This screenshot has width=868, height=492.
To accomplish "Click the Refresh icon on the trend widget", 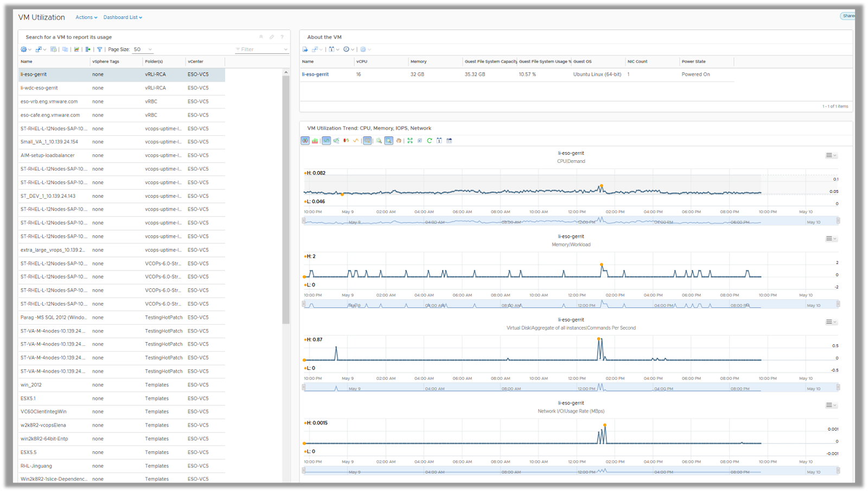I will [430, 141].
